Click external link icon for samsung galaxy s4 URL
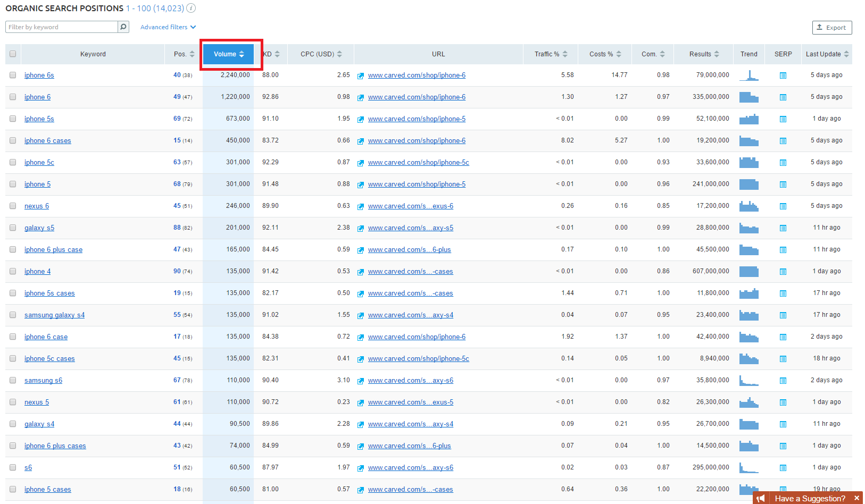The width and height of the screenshot is (865, 504). [361, 315]
